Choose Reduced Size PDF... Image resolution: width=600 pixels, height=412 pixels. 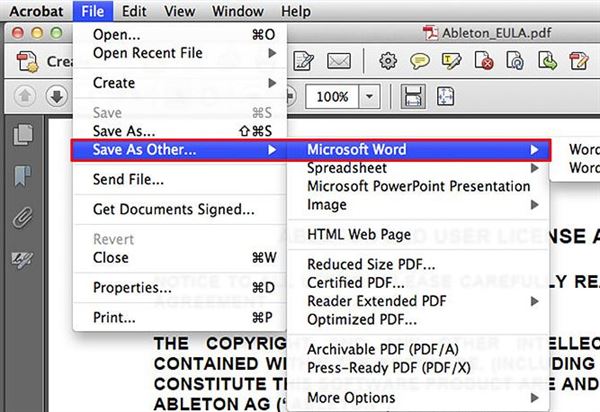419,264
